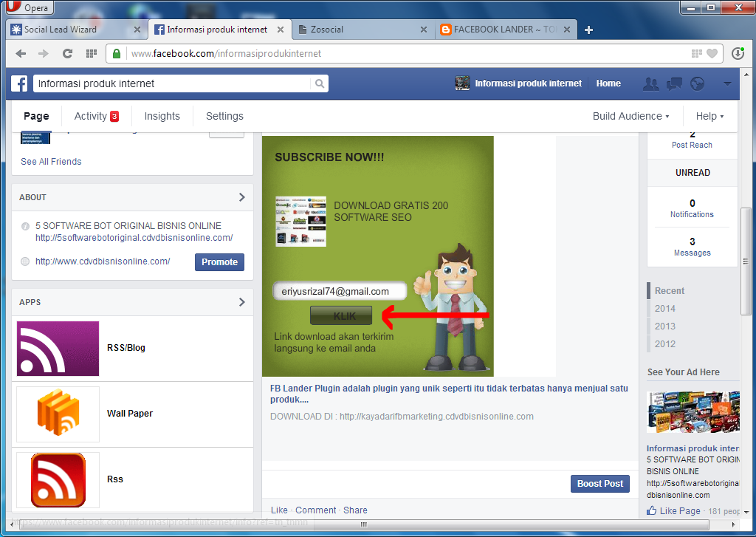756x537 pixels.
Task: Click the Post Reach link
Action: 692,146
